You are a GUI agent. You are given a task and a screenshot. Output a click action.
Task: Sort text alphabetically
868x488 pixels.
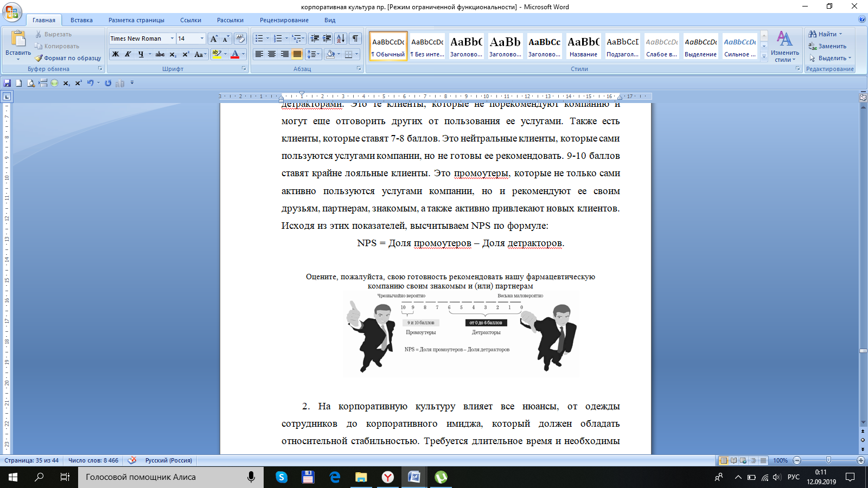coord(341,38)
